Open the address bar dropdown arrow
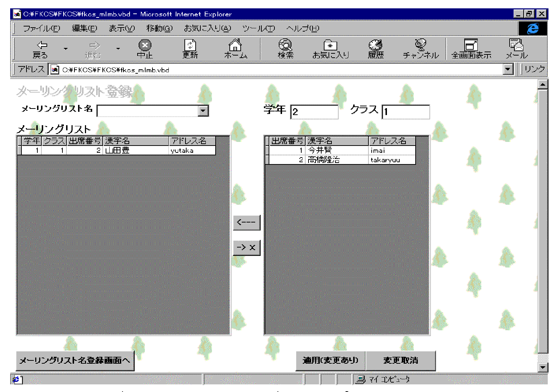 [508, 69]
